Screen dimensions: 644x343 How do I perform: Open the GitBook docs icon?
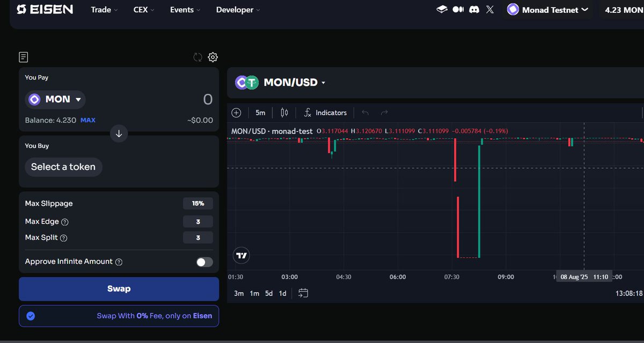pyautogui.click(x=442, y=9)
